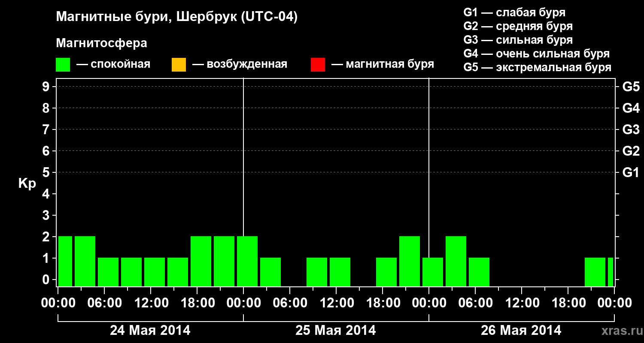Click the standalone 'G4' right-axis label

coord(631,108)
